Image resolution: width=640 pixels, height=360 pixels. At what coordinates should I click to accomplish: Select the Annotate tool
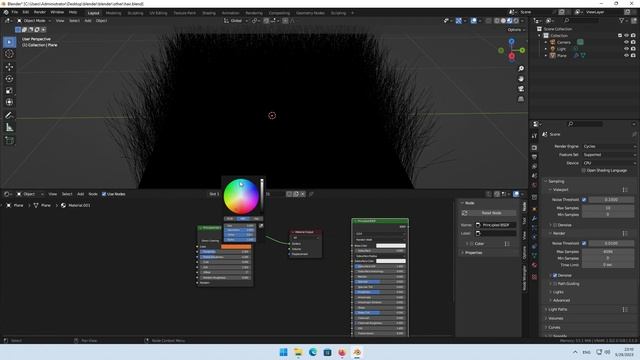click(x=9, y=116)
